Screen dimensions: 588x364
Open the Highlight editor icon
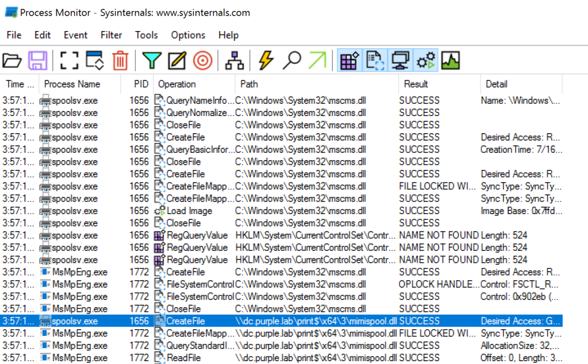click(177, 60)
